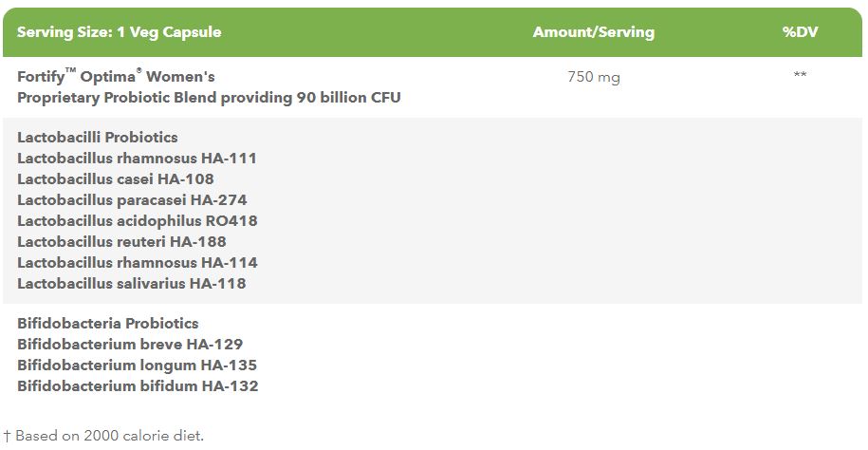
Task: Click Proprietary Probiotic Blend 90 billion CFU
Action: 209,97
